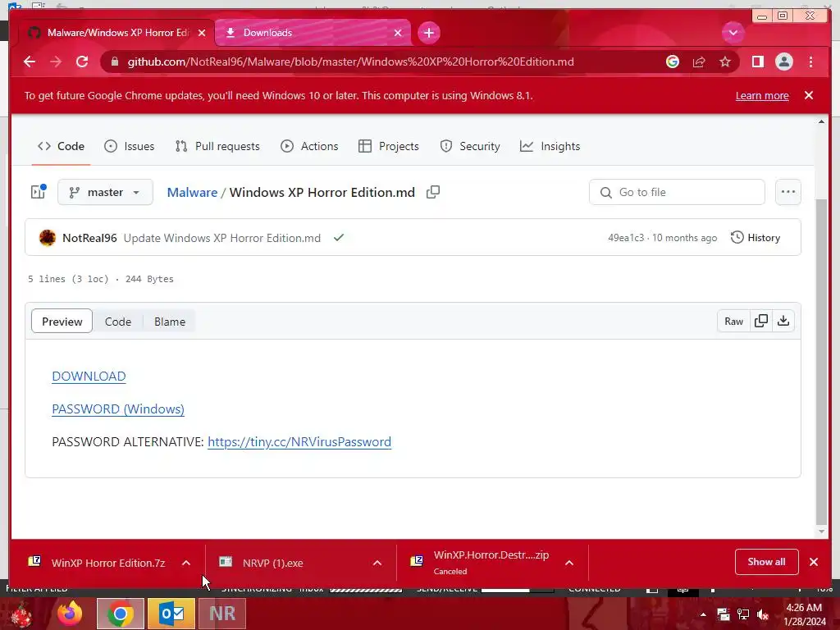Screen dimensions: 840x630
Task: Open Chrome side panel icon
Action: tap(757, 62)
